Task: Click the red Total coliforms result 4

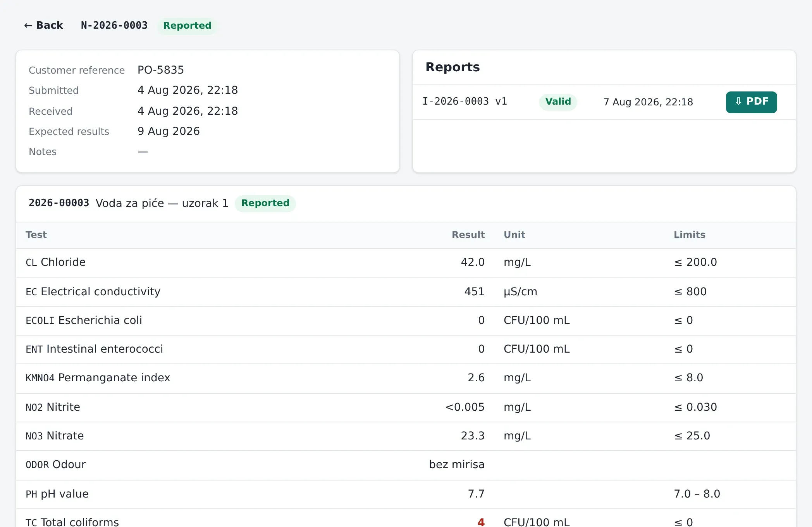Action: coord(481,522)
